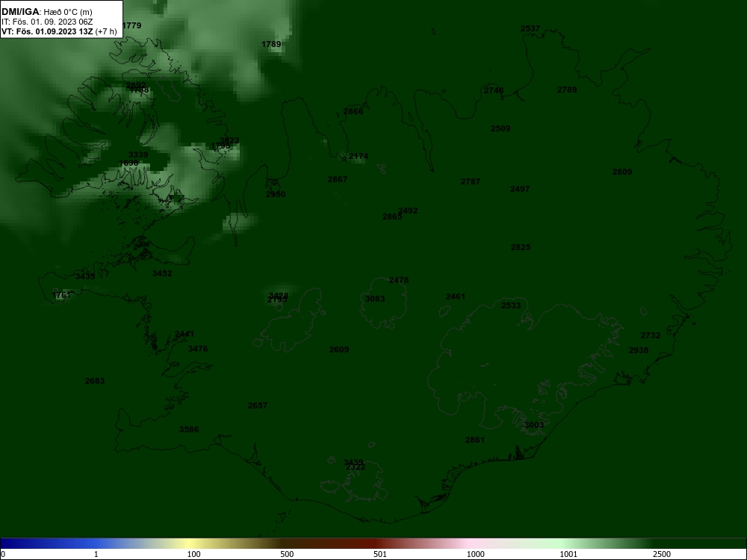The image size is (747, 560).
Task: Click the map value 3339
Action: click(x=138, y=155)
